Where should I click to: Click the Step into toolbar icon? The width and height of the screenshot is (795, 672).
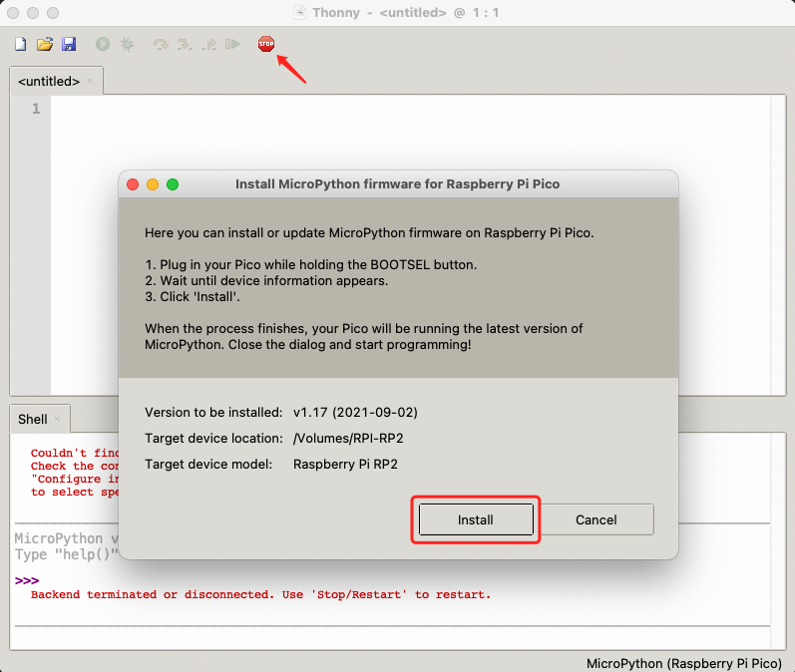tap(185, 45)
